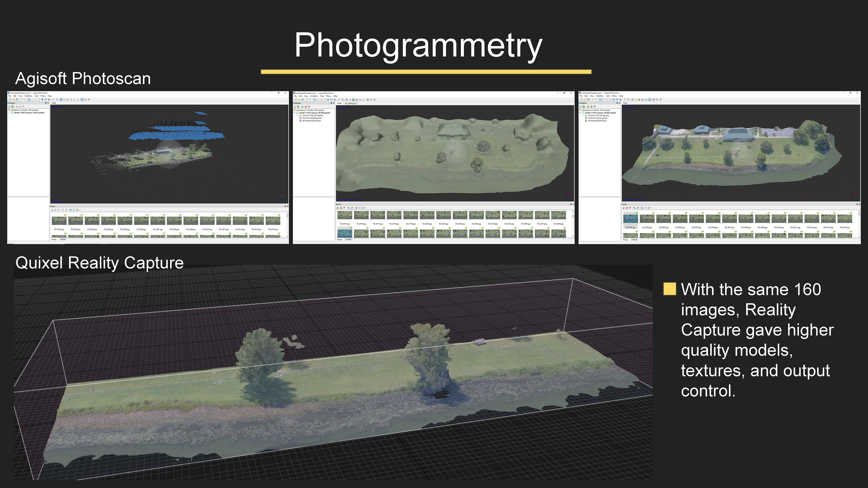The height and width of the screenshot is (488, 868).
Task: Click wireframe model view icon in right window
Action: [646, 100]
